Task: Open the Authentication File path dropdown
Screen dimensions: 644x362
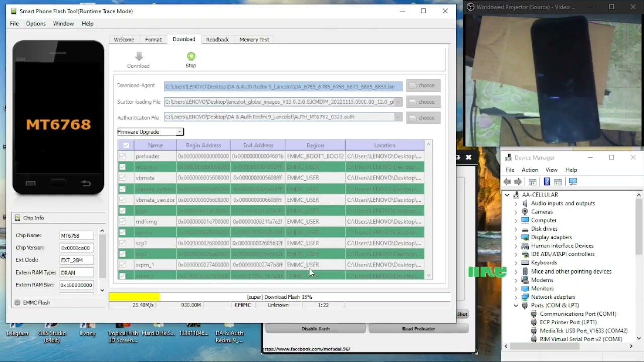Action: click(398, 117)
